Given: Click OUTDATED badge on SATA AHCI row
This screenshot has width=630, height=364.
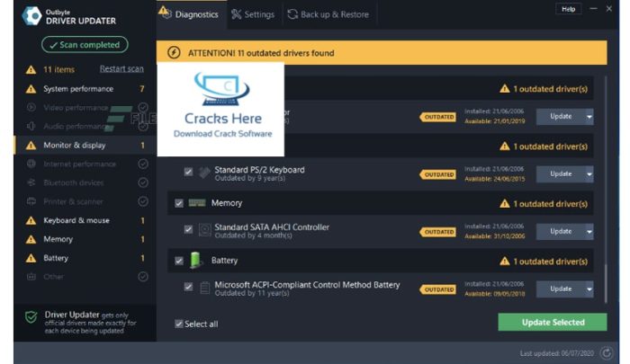Looking at the screenshot, I should 438,232.
